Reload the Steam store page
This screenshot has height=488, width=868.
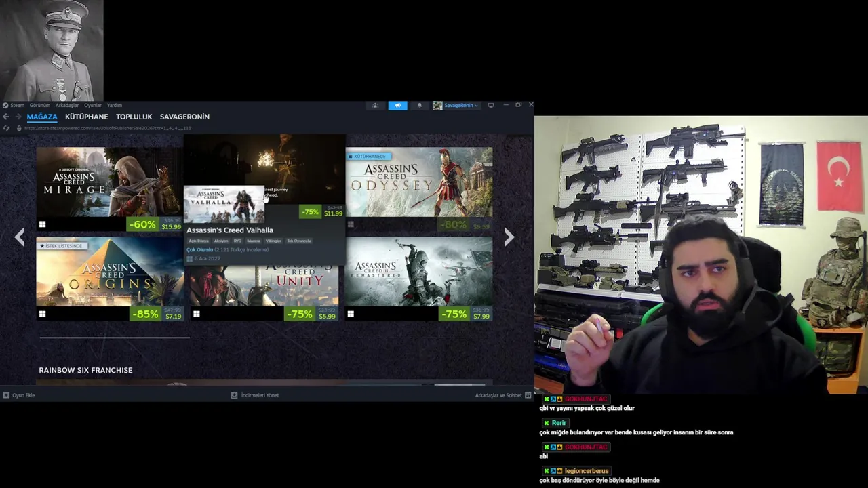[x=6, y=128]
